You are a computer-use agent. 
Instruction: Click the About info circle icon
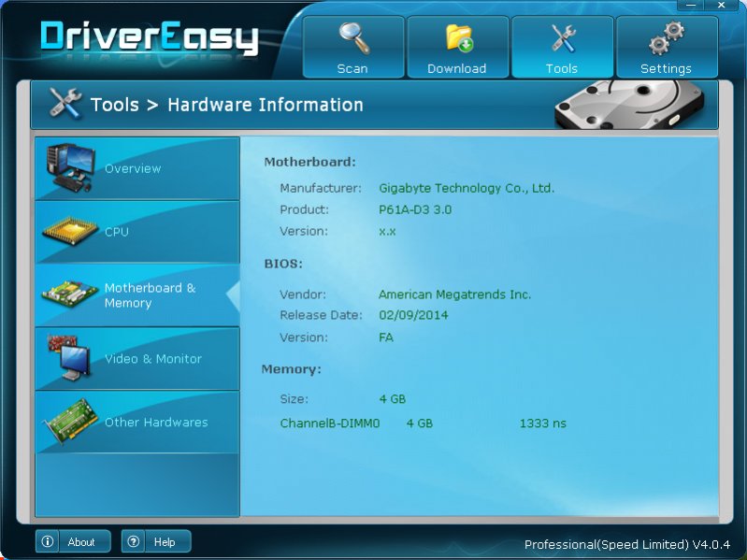pos(47,541)
